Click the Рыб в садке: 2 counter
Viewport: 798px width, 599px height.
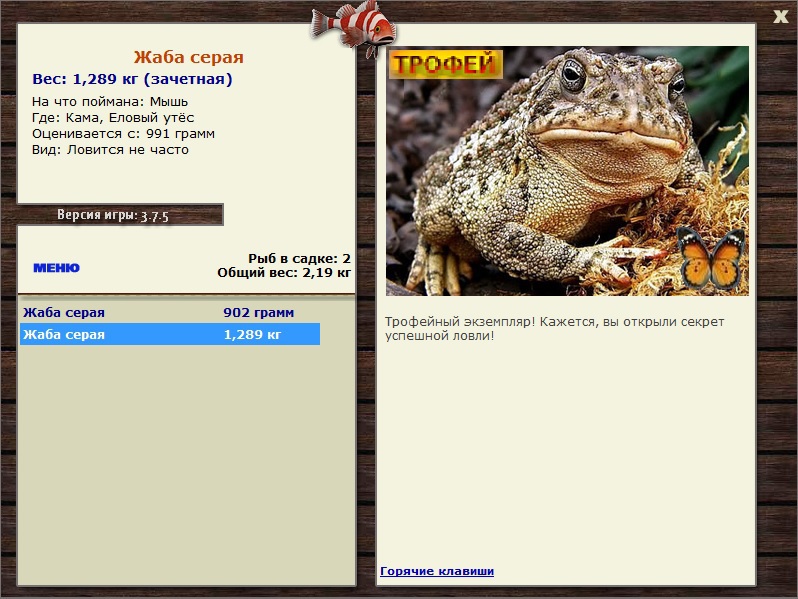click(x=299, y=258)
